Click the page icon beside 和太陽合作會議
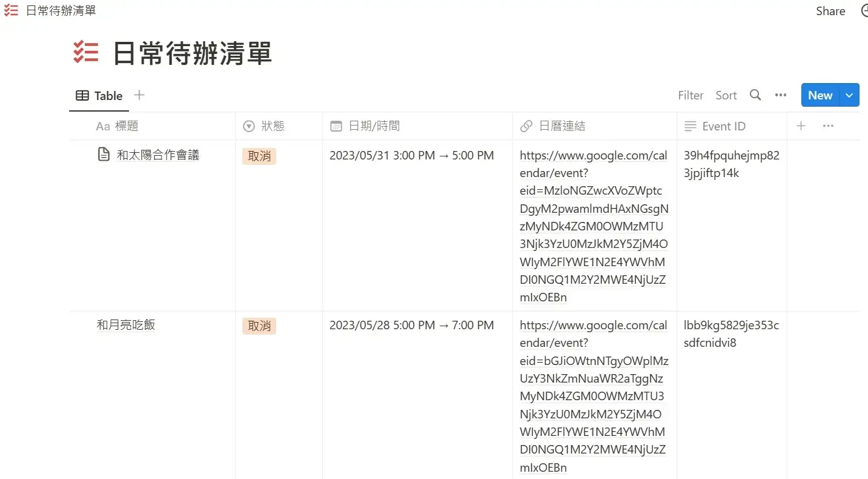 pos(104,155)
